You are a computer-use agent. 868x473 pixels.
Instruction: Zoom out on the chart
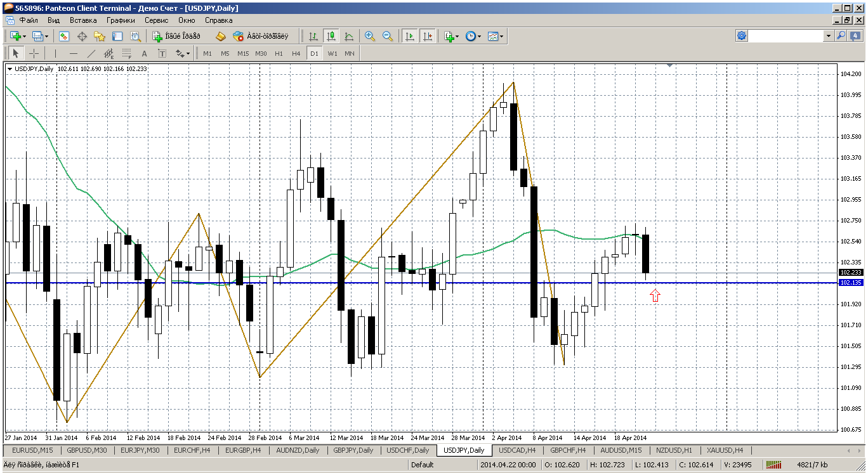tap(388, 36)
